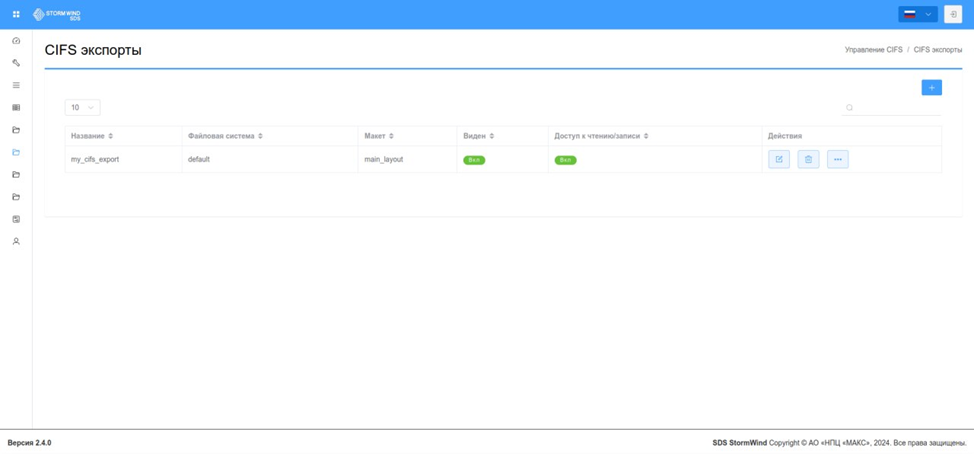
Task: Add a new CIFS export with plus button
Action: tap(931, 88)
